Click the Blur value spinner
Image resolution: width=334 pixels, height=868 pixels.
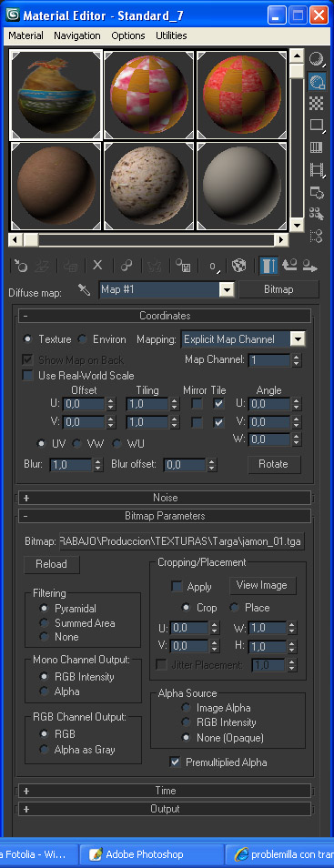click(x=98, y=464)
